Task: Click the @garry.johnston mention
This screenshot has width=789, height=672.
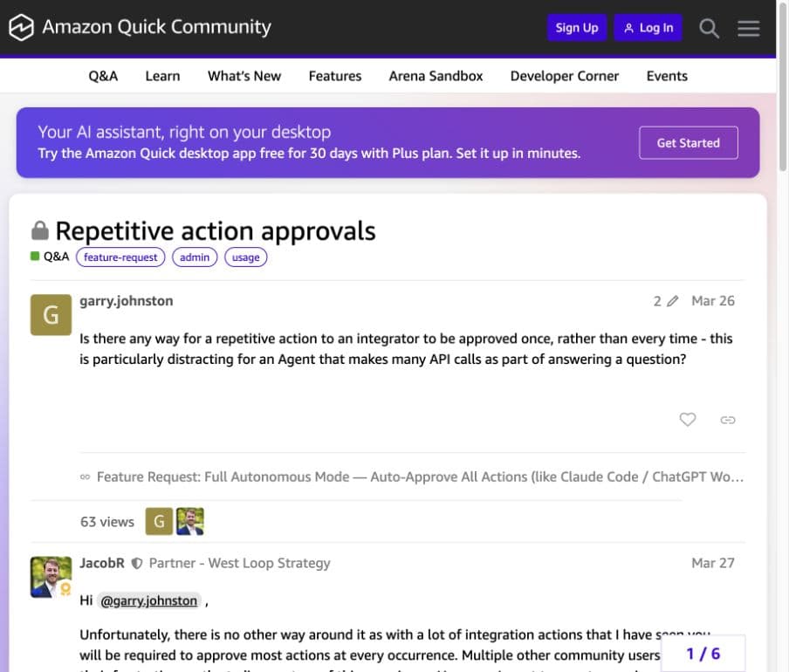Action: 149,600
